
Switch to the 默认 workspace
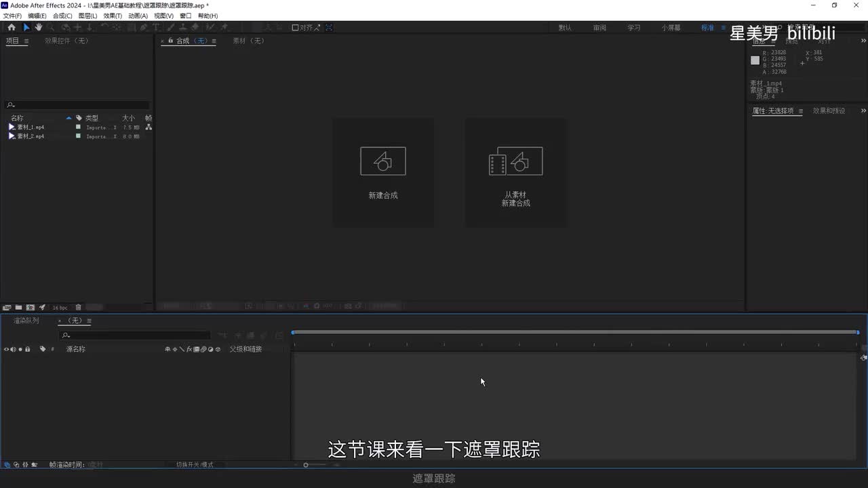click(x=565, y=28)
